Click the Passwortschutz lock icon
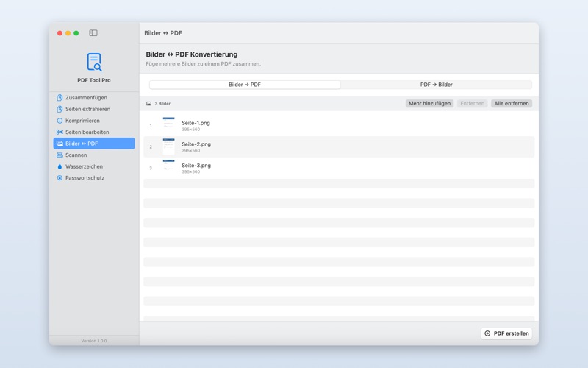This screenshot has height=368, width=588. [x=60, y=178]
